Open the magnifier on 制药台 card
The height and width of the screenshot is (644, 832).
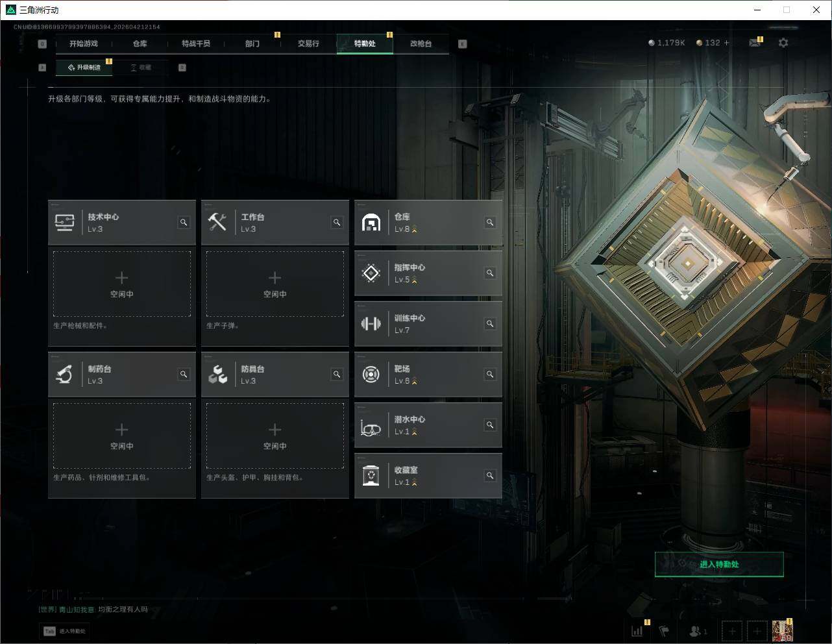click(x=184, y=375)
